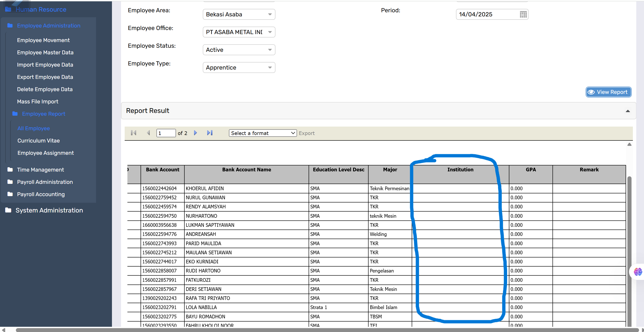
Task: Click Employee Administration heading
Action: [x=49, y=25]
